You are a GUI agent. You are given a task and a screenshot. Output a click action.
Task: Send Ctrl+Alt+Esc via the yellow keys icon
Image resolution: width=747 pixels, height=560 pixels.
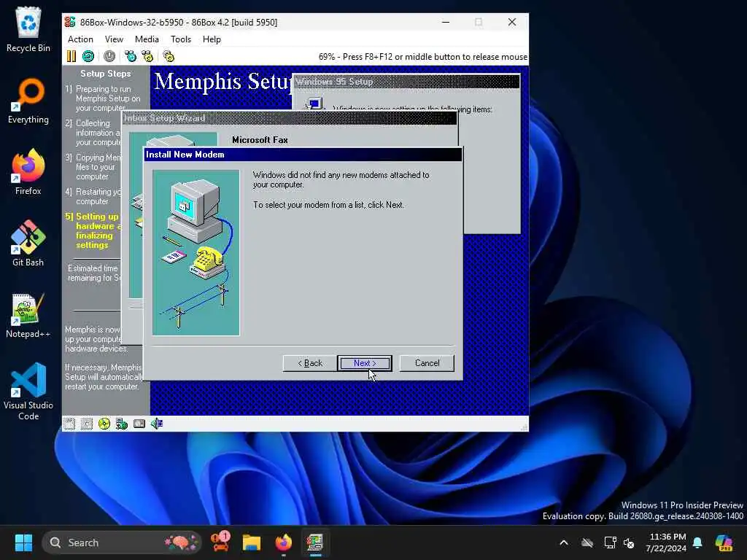[147, 56]
